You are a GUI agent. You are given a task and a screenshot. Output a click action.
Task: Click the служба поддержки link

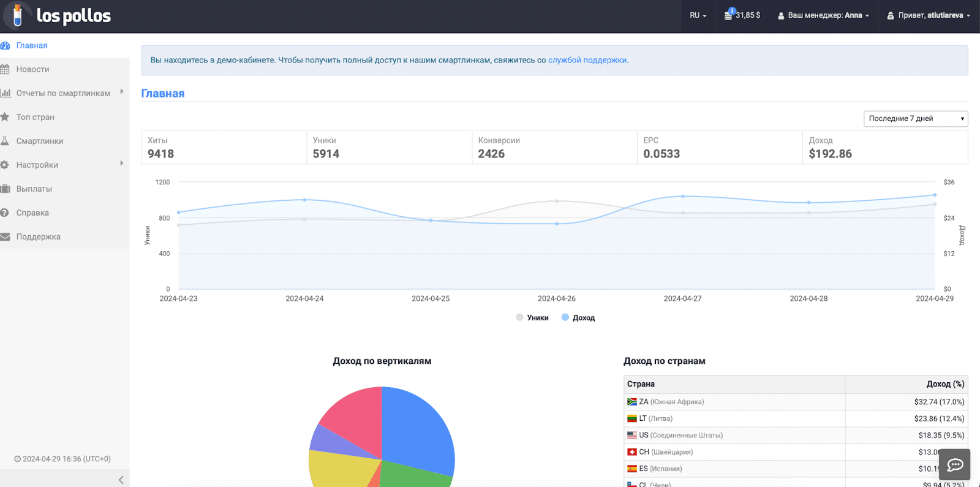pyautogui.click(x=587, y=60)
